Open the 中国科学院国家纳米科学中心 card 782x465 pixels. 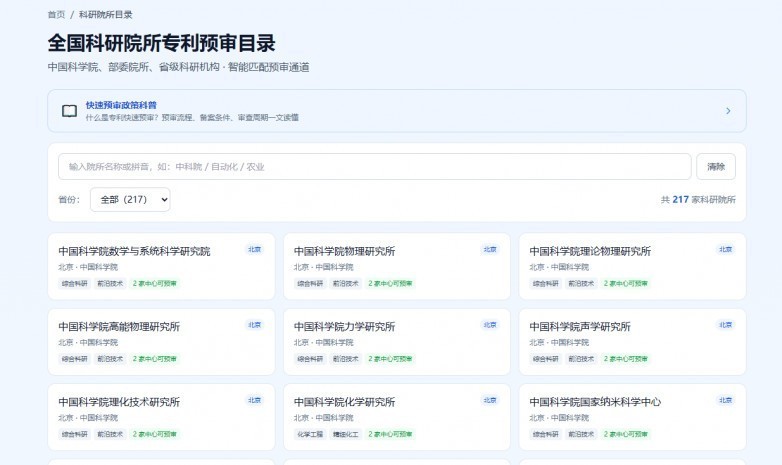point(632,417)
